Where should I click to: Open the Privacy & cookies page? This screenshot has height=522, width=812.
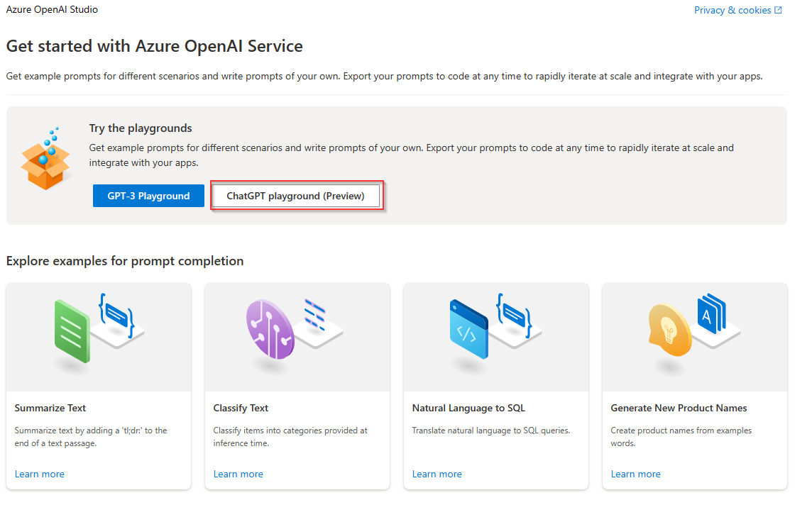(x=733, y=10)
